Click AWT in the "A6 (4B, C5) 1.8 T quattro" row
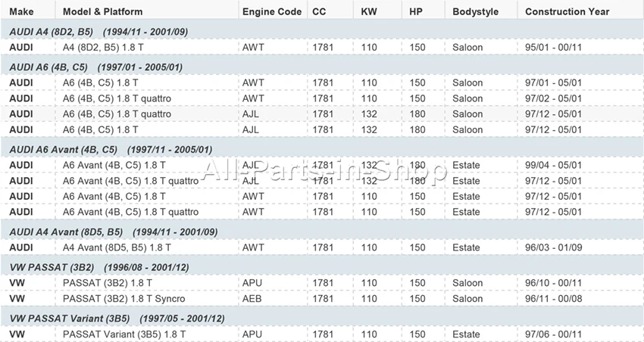The width and height of the screenshot is (644, 342). click(253, 98)
